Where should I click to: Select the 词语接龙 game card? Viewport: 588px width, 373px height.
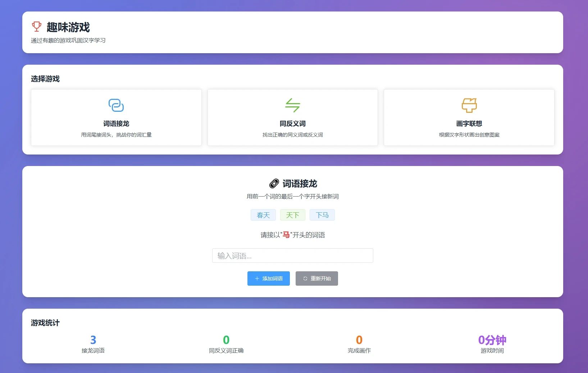coord(116,118)
